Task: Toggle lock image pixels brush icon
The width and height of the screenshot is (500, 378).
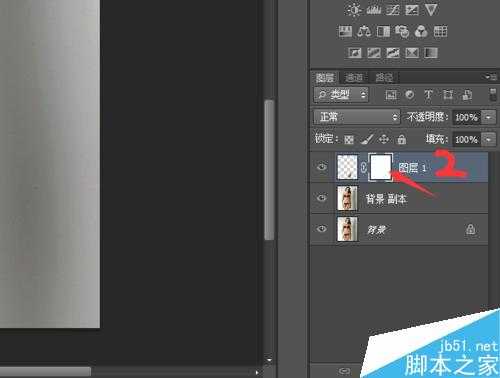Action: (367, 139)
